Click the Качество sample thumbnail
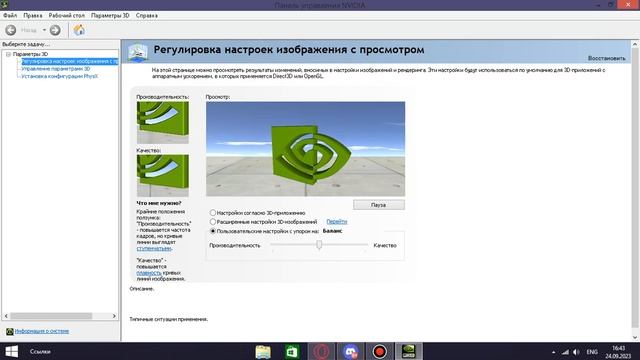The height and width of the screenshot is (360, 640). click(162, 176)
